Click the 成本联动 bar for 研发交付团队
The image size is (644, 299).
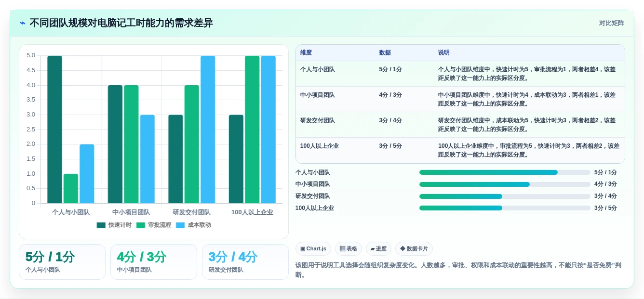coord(208,130)
